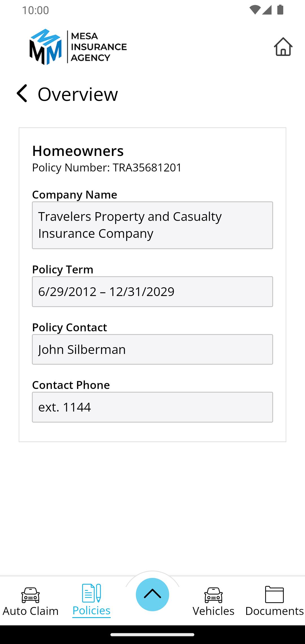
Task: Select the Policy Contact John Silberman field
Action: tap(152, 349)
